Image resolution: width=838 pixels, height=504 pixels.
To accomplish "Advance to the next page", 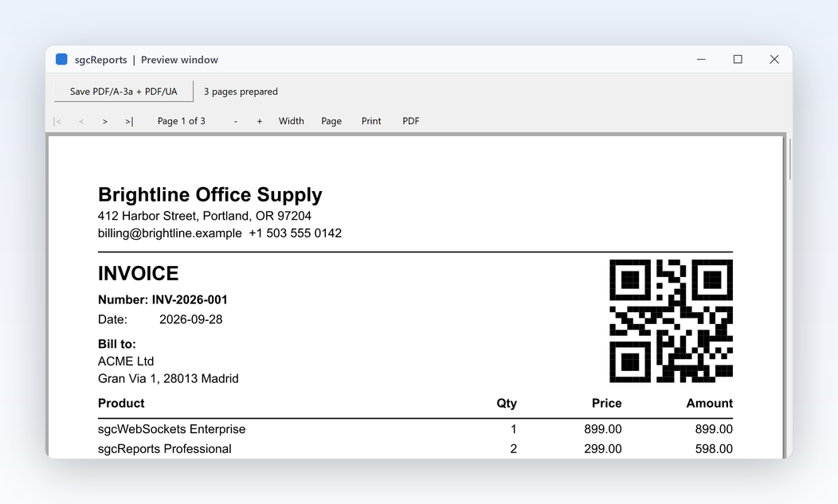I will pyautogui.click(x=105, y=121).
